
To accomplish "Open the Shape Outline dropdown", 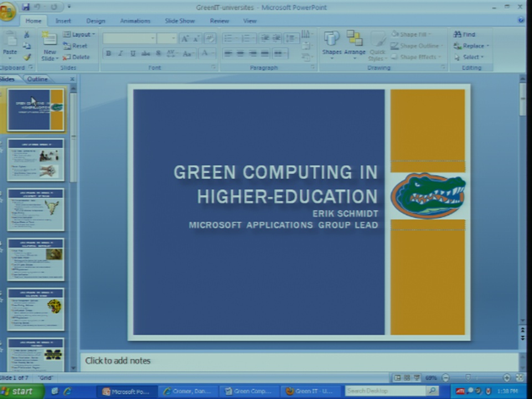I will [x=417, y=45].
